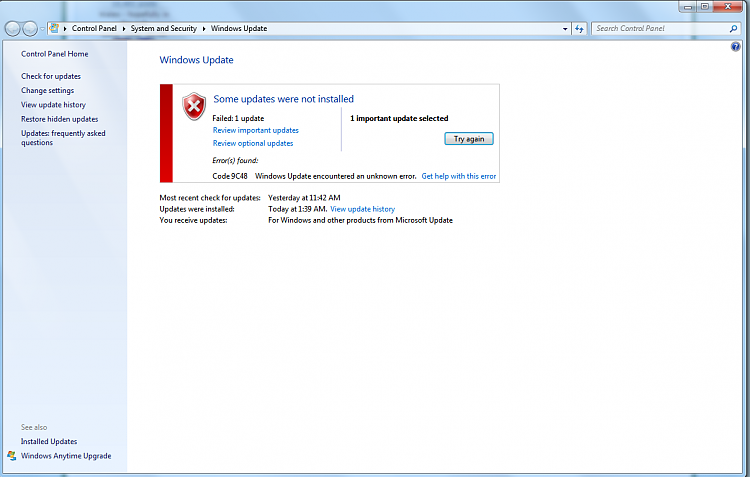Maximize the Windows Update window
This screenshot has width=750, height=477.
tap(705, 7)
